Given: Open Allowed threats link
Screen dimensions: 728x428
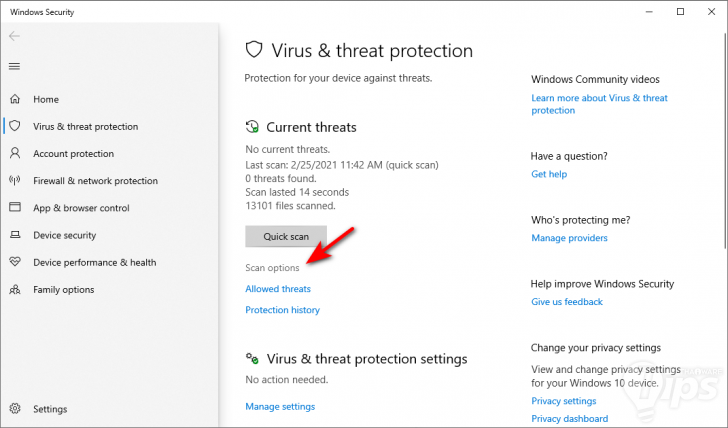Looking at the screenshot, I should pos(278,289).
